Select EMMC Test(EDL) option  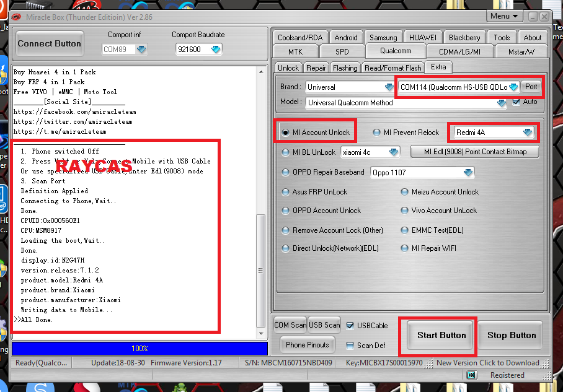[x=404, y=230]
